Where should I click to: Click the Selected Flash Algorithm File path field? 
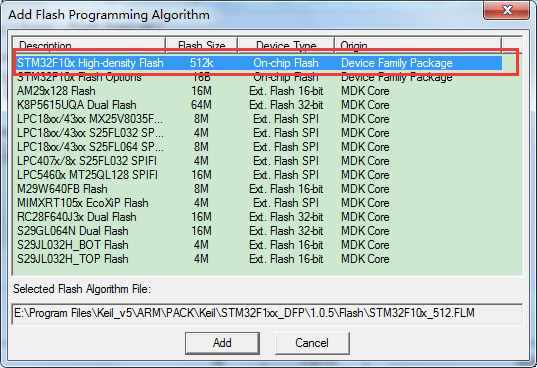click(267, 313)
